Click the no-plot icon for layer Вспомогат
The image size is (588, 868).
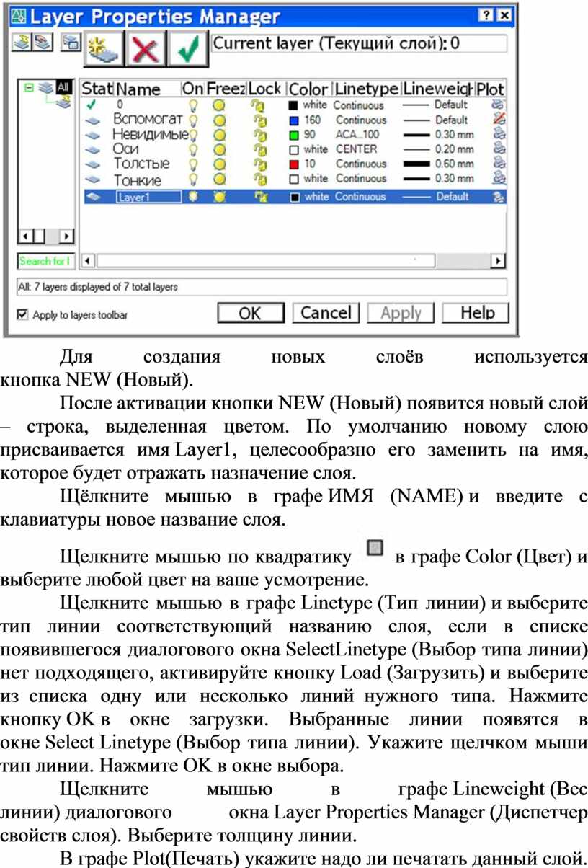pyautogui.click(x=499, y=120)
